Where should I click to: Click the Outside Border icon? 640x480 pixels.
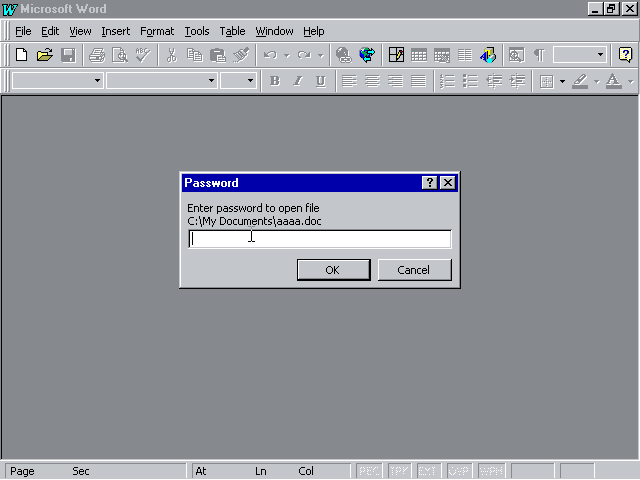click(x=547, y=81)
